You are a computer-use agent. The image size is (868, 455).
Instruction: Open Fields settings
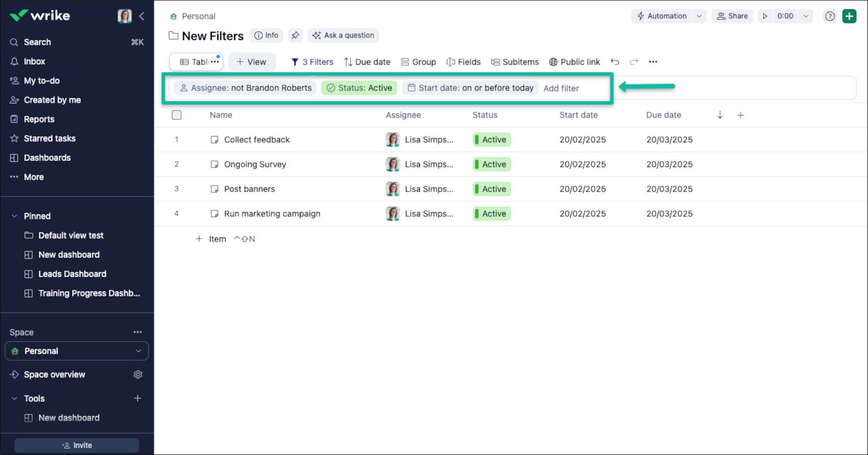pos(463,62)
